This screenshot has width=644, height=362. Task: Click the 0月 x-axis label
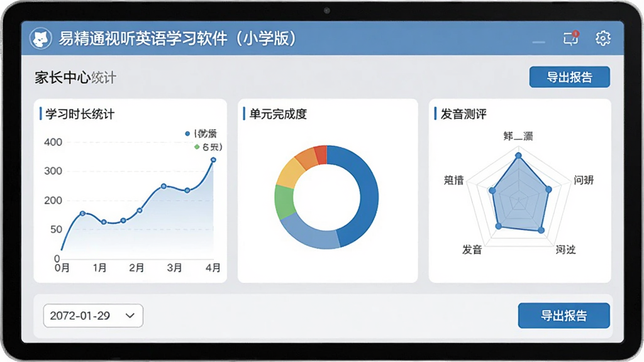click(x=62, y=268)
